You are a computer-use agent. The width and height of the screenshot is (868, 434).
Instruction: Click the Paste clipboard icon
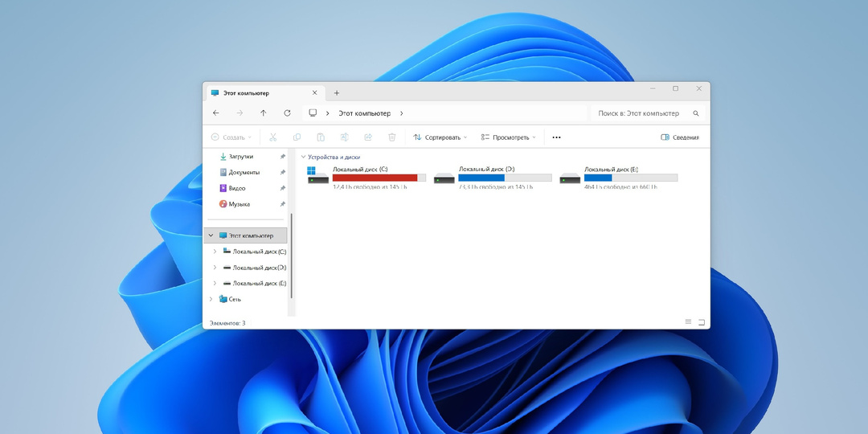point(321,137)
